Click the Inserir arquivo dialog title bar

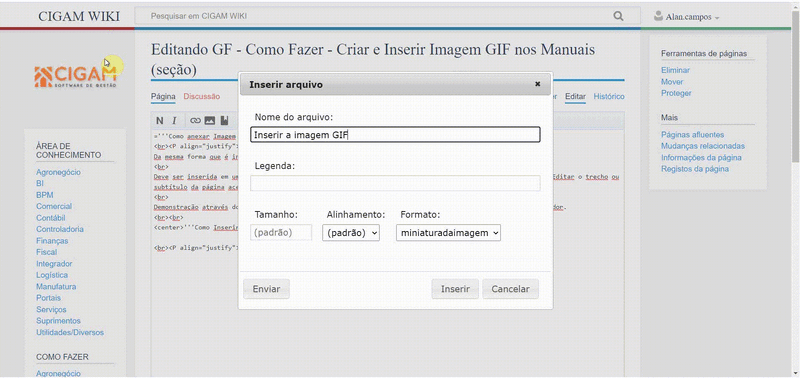[x=395, y=84]
